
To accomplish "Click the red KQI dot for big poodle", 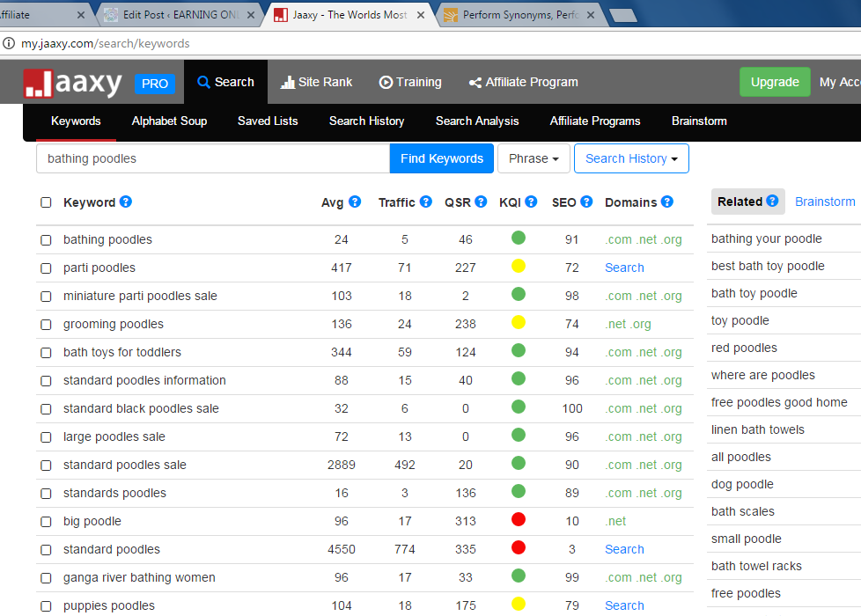I will click(x=519, y=519).
